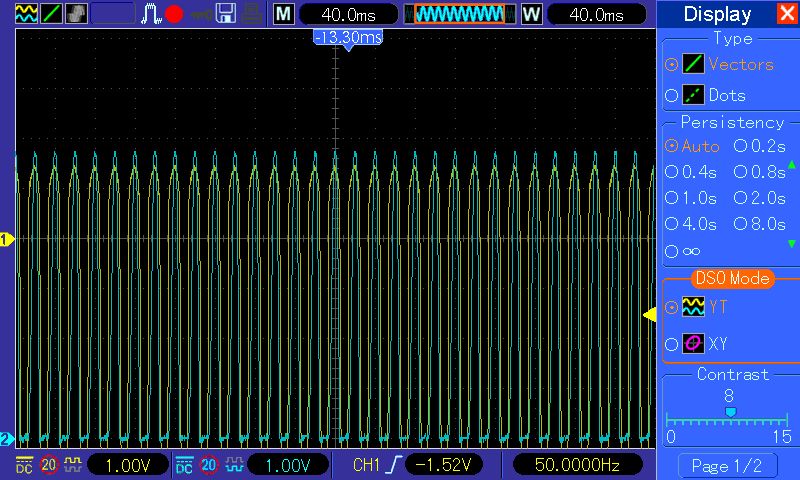This screenshot has width=800, height=480.
Task: Click the green vectors line icon in toolbar
Action: click(x=52, y=14)
